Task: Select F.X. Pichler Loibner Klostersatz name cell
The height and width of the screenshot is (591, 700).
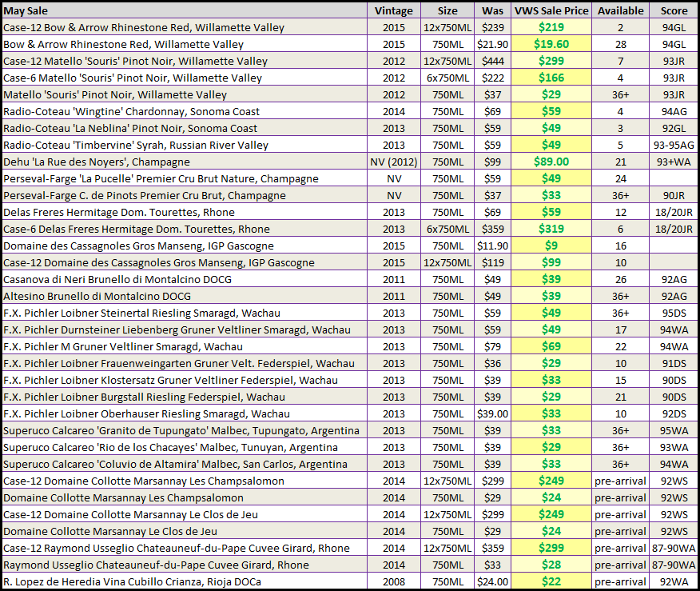Action: click(185, 380)
